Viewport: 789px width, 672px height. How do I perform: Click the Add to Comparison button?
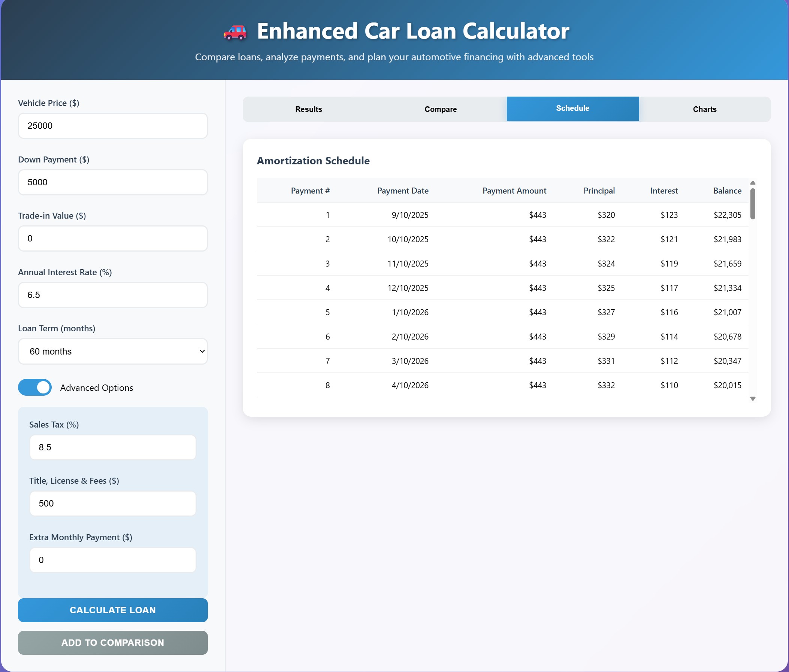pyautogui.click(x=112, y=643)
